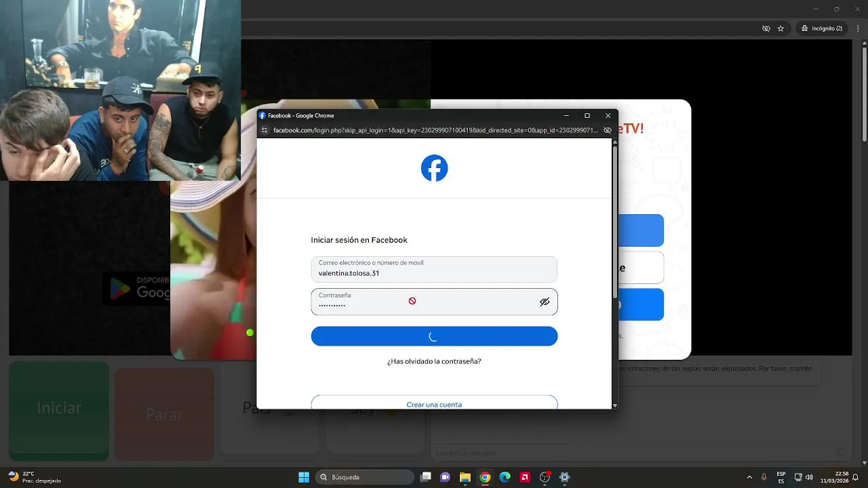Click the scroll-down arrow in the Facebook popup

pyautogui.click(x=615, y=405)
